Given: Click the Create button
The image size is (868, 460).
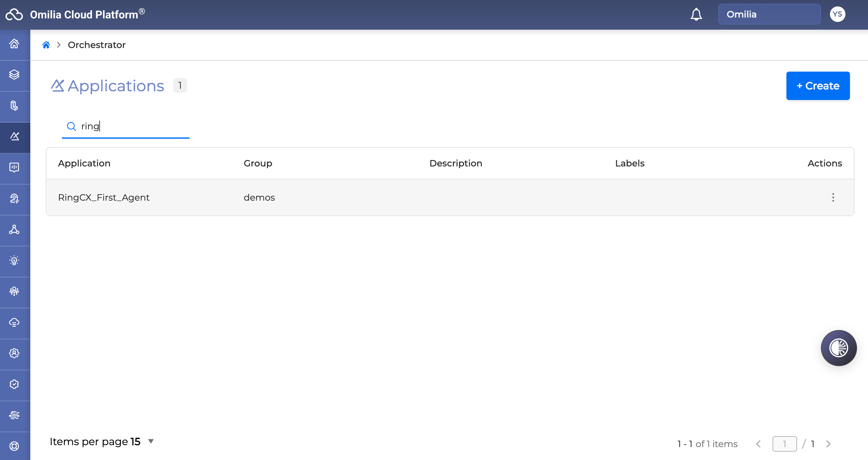Looking at the screenshot, I should 817,86.
